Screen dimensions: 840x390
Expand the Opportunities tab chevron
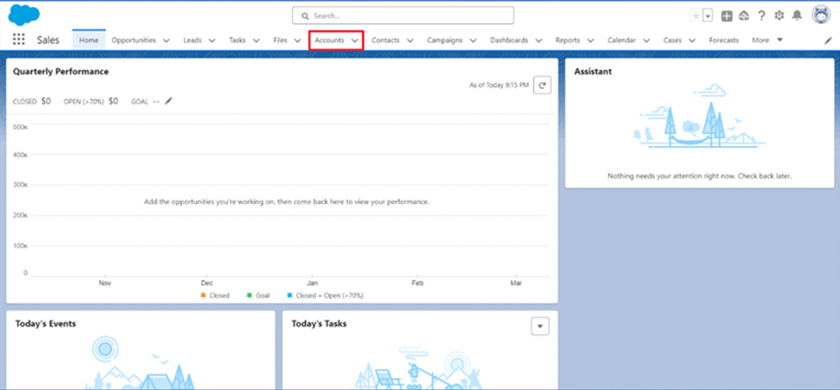point(166,41)
